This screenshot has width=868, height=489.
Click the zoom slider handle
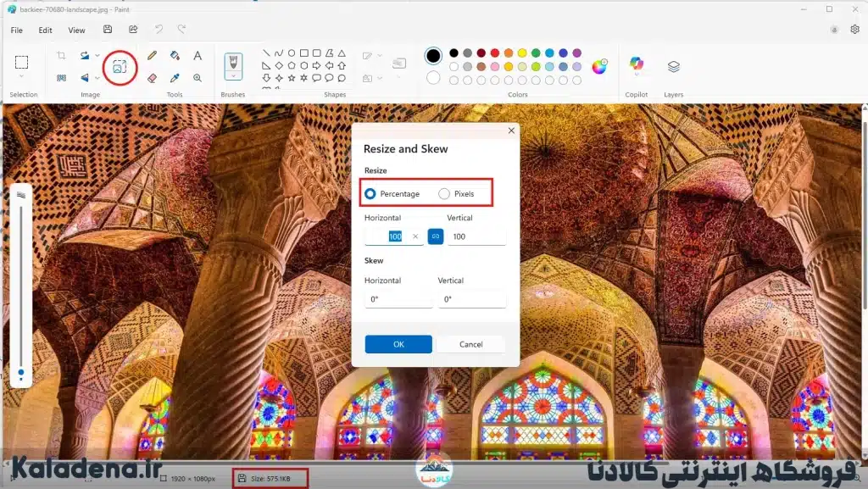pyautogui.click(x=21, y=373)
